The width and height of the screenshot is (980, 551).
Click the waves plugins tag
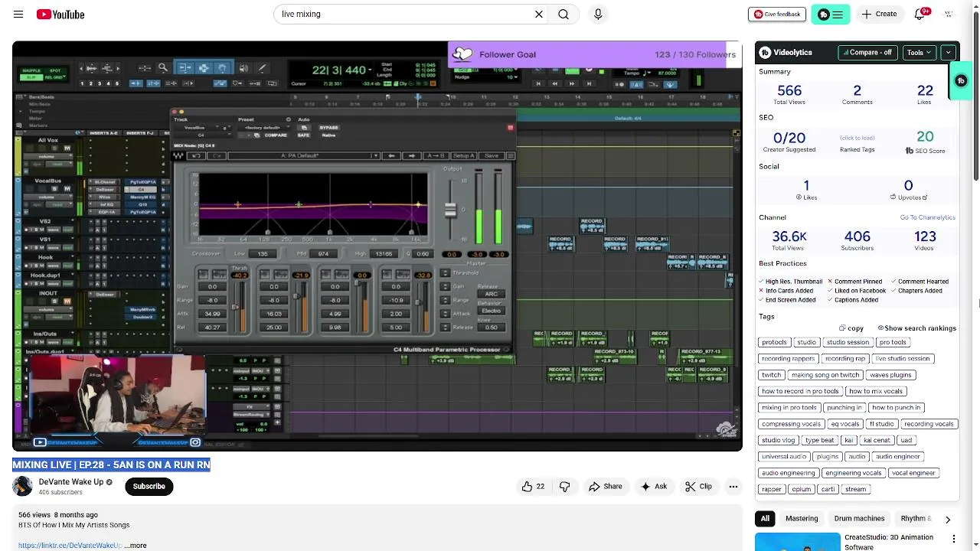tap(890, 375)
